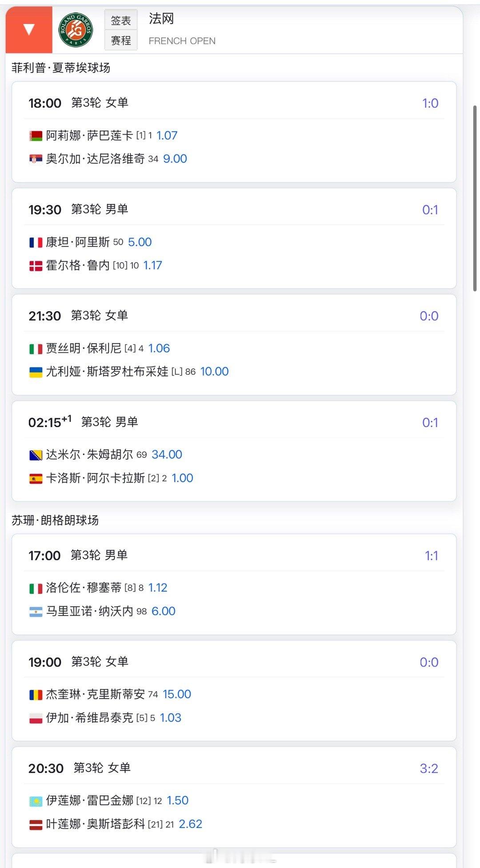Click the Spain flag beside 卡洛斯·阿尔卡拉斯
480x868 pixels.
click(36, 479)
